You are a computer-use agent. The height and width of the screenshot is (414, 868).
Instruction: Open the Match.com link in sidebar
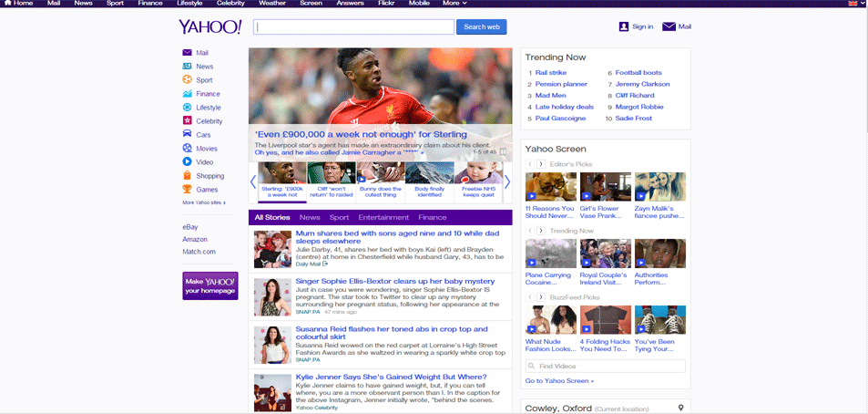tap(199, 252)
